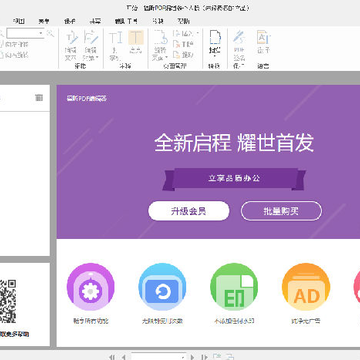Click the caption under the purple gear icon
The image size is (360, 360).
click(x=91, y=321)
